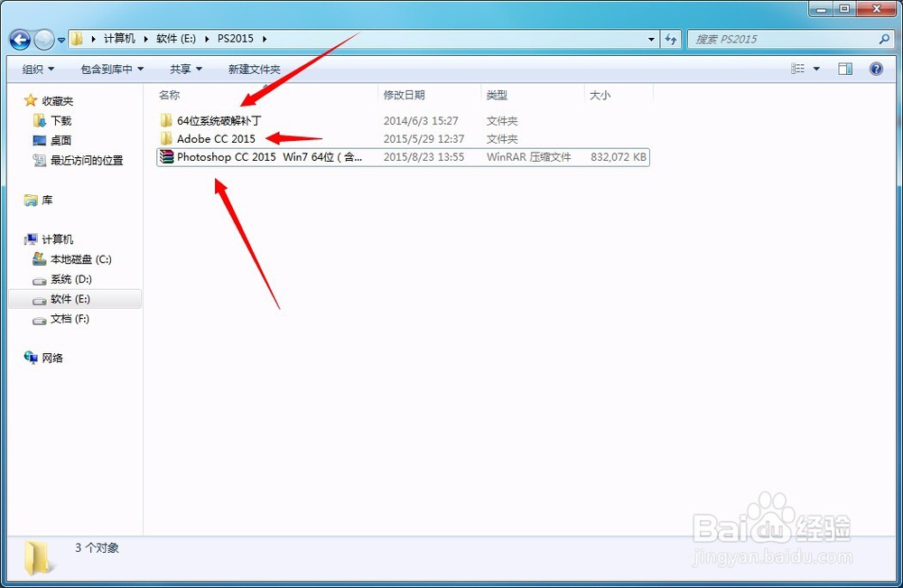Toggle the preview pane icon
Screen dimensions: 903x588
tap(845, 70)
